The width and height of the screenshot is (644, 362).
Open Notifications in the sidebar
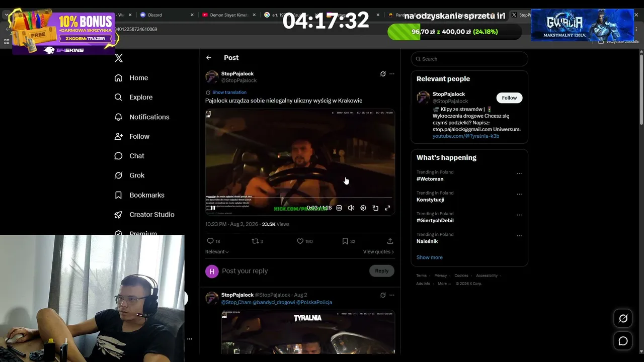pos(142,117)
